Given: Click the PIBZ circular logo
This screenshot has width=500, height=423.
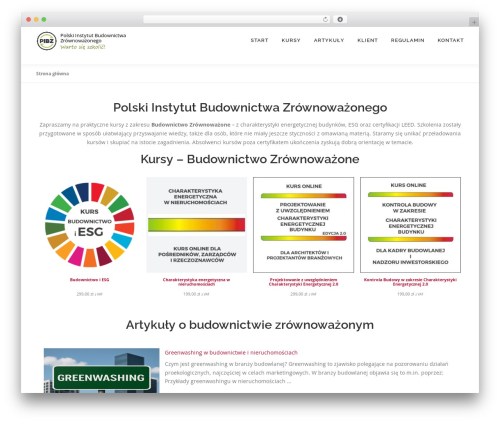Looking at the screenshot, I should [x=46, y=41].
